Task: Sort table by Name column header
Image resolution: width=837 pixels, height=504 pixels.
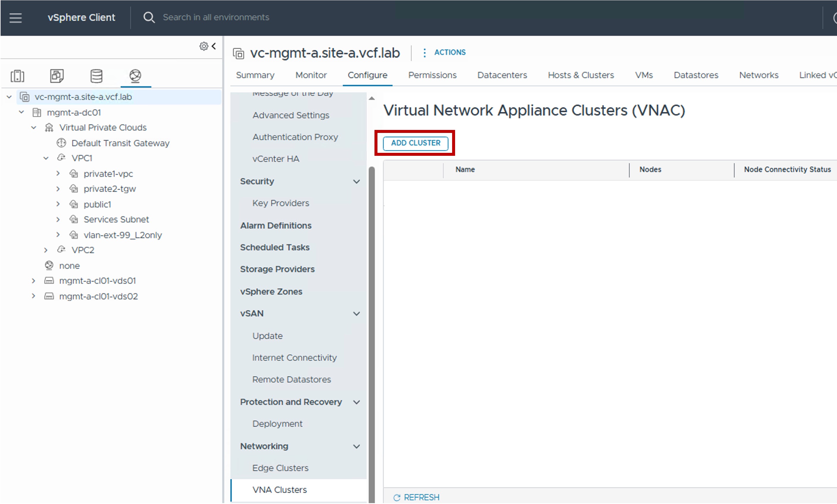Action: [x=465, y=169]
